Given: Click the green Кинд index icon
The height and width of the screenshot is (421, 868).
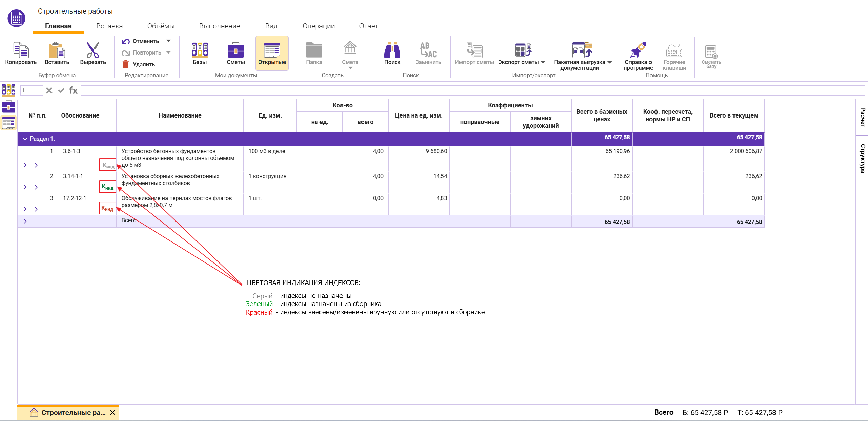Looking at the screenshot, I should coord(108,187).
